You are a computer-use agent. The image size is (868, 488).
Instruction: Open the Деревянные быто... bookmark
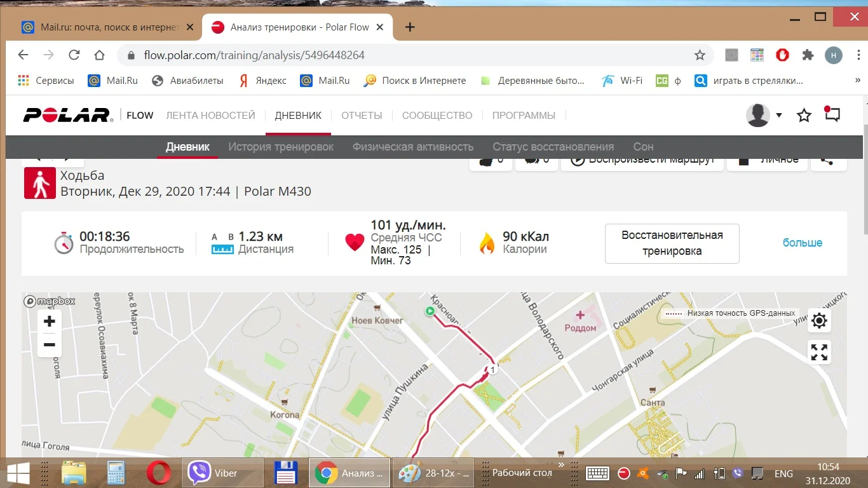[532, 81]
